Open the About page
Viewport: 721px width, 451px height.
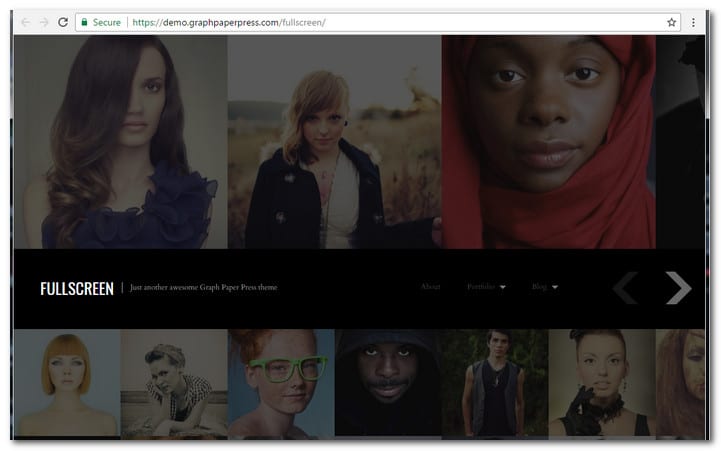(430, 288)
